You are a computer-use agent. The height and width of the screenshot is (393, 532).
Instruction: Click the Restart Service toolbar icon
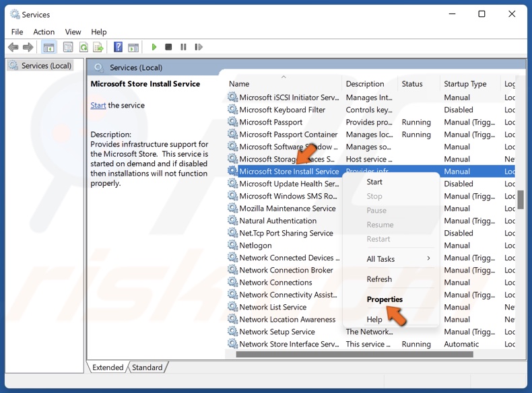pos(199,47)
